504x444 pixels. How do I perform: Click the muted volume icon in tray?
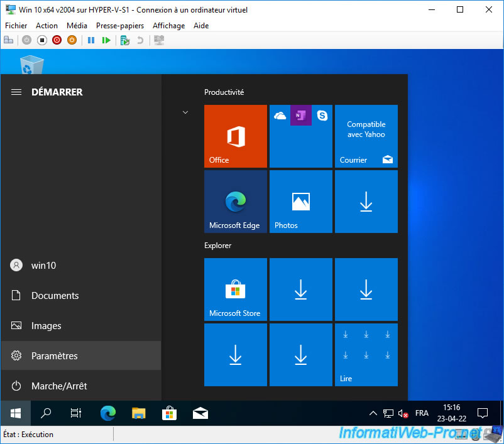403,413
